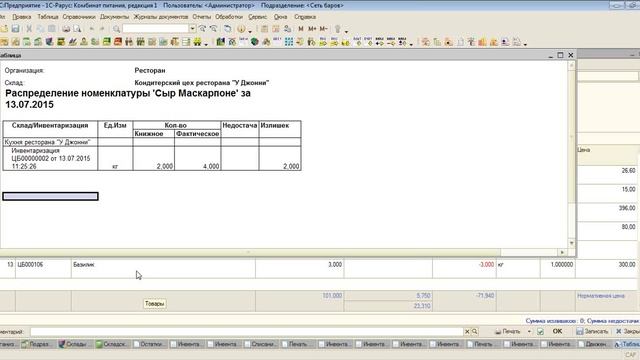Click the green checkmark icon beside OK
This screenshot has width=640, height=360.
click(x=540, y=332)
